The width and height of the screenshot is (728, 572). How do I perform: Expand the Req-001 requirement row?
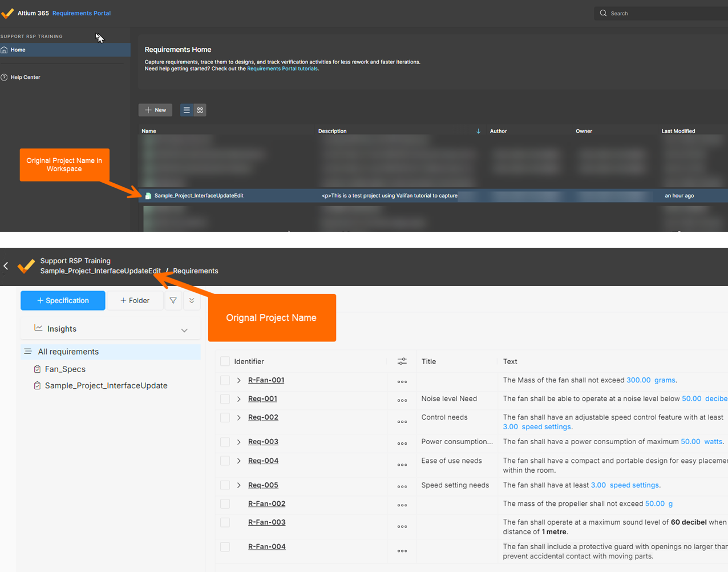coord(239,399)
